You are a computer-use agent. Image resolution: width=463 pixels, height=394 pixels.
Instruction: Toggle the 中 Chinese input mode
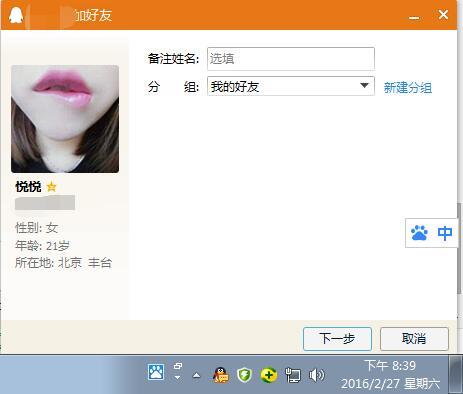pyautogui.click(x=445, y=233)
